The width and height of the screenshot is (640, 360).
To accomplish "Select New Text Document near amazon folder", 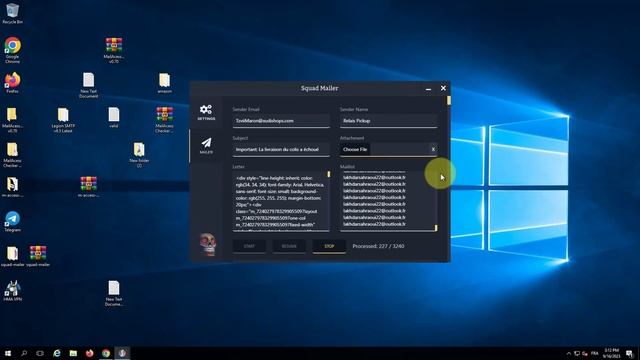I will pyautogui.click(x=89, y=85).
